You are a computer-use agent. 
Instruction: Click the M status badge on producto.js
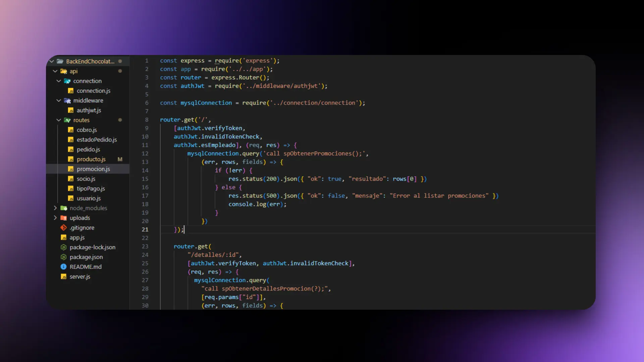(120, 159)
